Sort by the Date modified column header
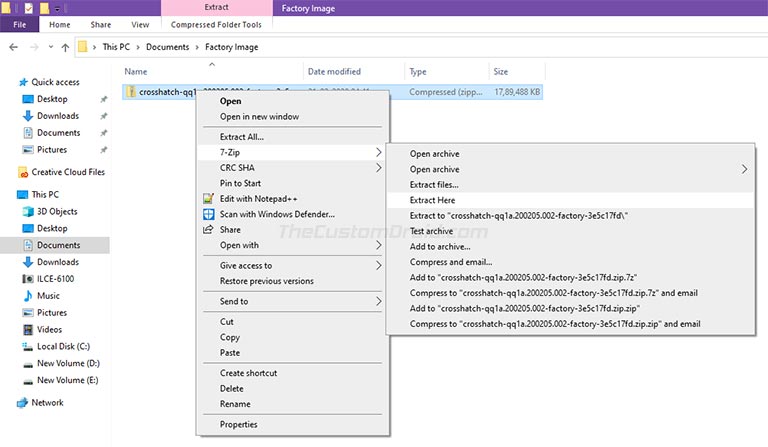Screen dimensions: 768x447 point(334,71)
